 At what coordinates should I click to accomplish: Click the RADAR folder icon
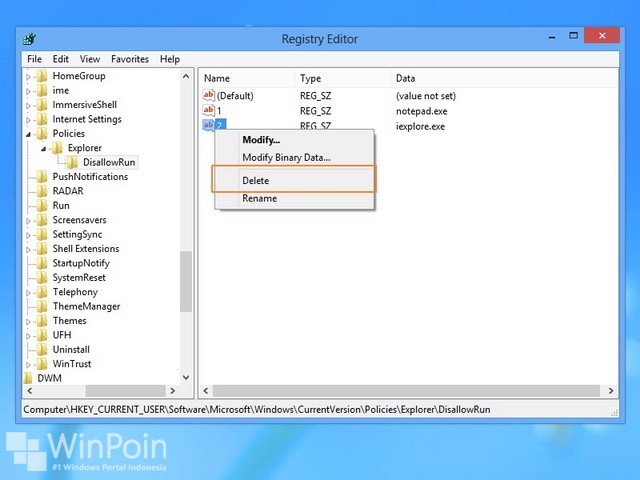42,191
